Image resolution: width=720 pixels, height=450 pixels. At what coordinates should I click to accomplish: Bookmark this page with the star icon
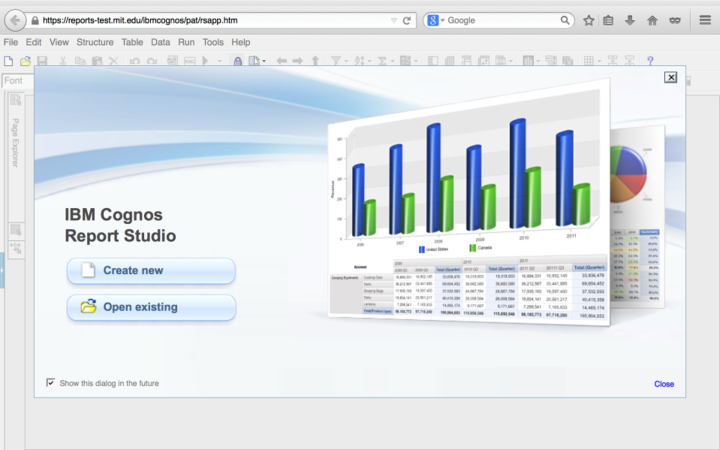point(589,20)
